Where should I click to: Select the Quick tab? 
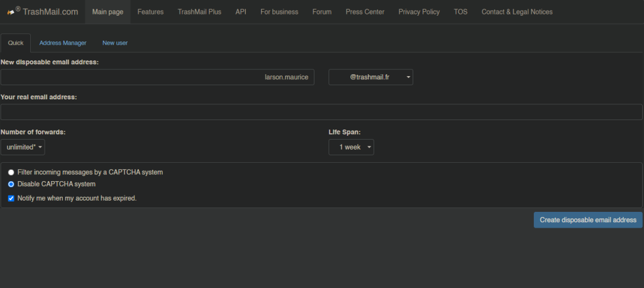[x=16, y=43]
